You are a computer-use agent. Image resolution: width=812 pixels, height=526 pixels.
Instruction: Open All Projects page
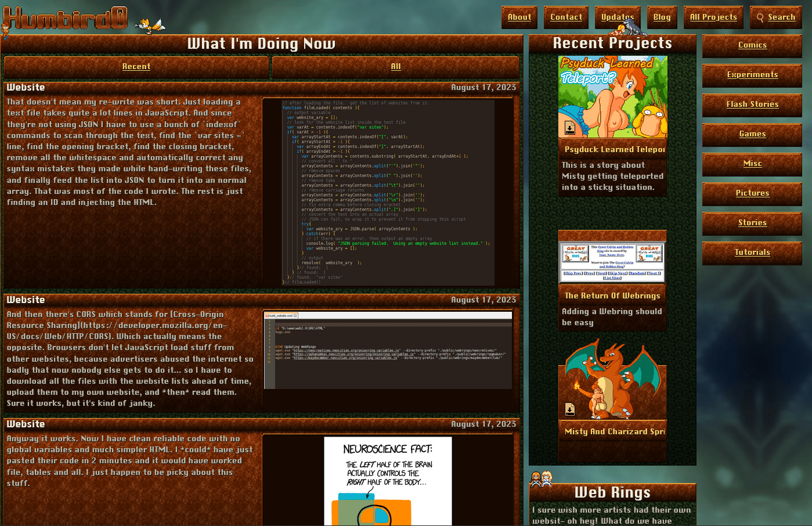(x=713, y=17)
